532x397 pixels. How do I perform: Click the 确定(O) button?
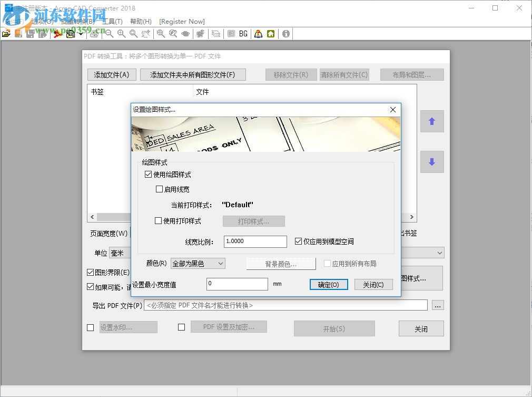click(x=329, y=284)
